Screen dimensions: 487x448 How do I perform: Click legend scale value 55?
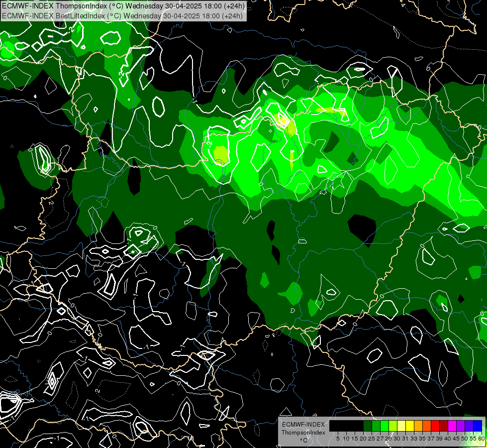click(x=474, y=439)
